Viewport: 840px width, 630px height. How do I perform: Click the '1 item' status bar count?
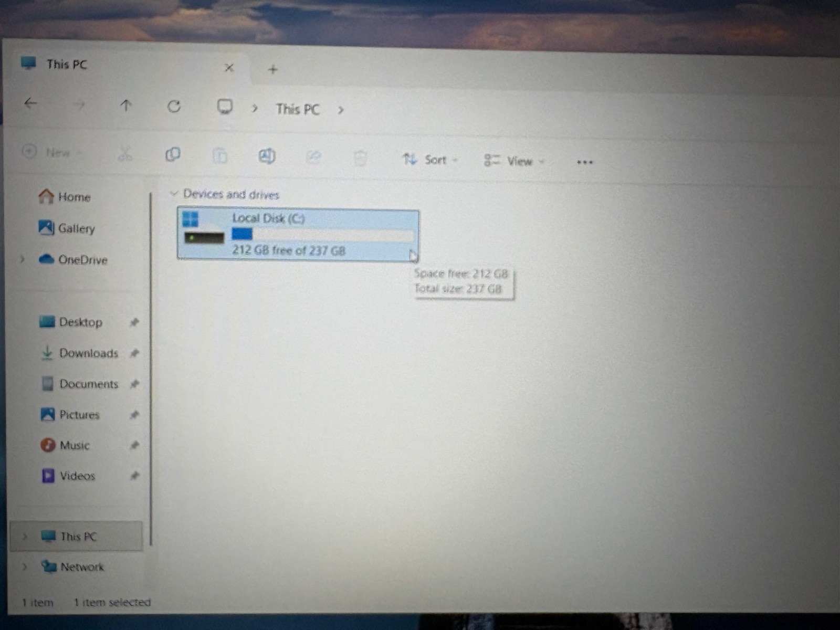pyautogui.click(x=38, y=602)
